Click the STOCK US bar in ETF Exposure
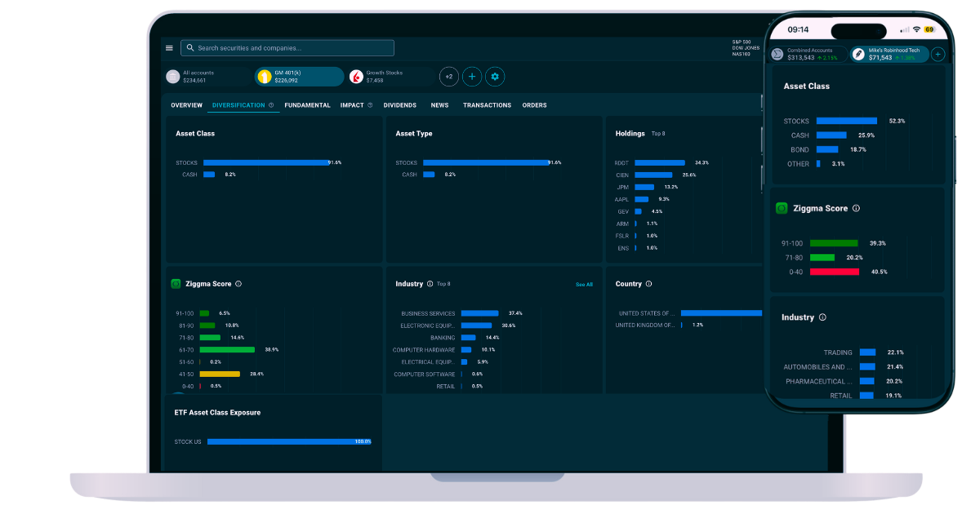980x514 pixels. point(289,441)
